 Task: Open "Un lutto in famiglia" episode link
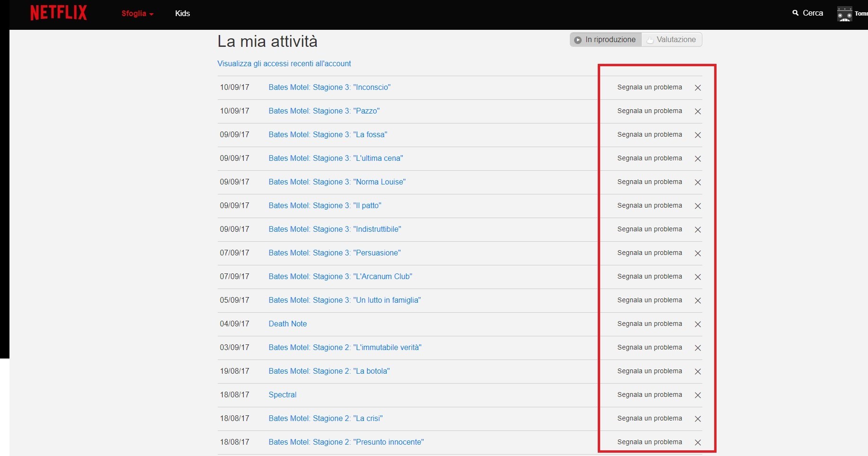344,300
